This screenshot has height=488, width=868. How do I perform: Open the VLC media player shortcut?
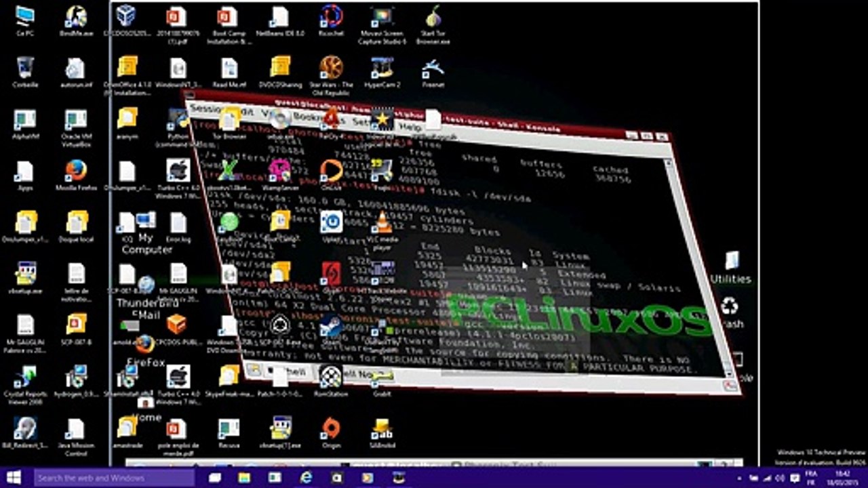pyautogui.click(x=383, y=230)
